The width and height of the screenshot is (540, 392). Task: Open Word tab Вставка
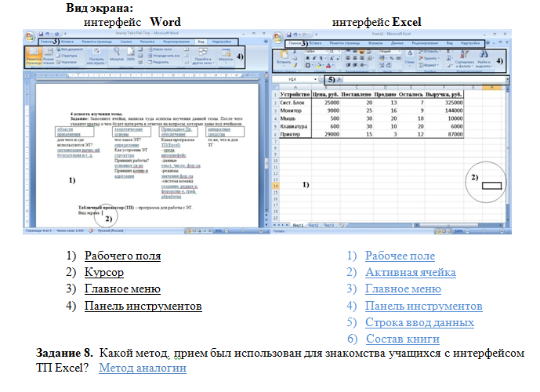pos(67,42)
